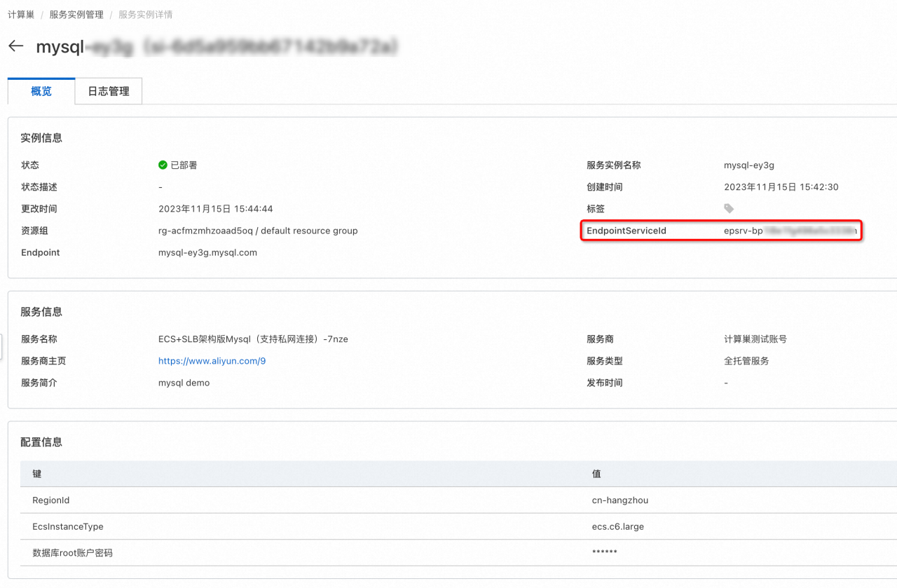Open the https://www.aliyun.com/9 provider homepage link
This screenshot has width=897, height=588.
point(212,361)
